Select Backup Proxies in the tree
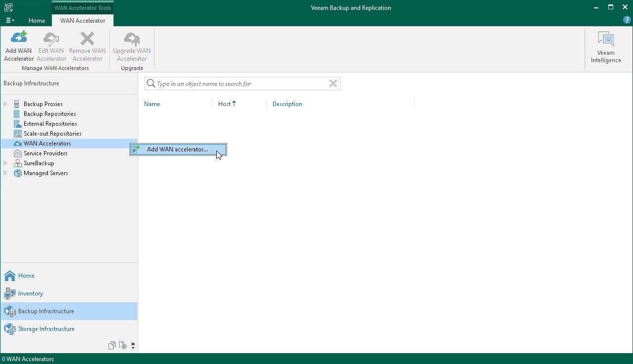The width and height of the screenshot is (633, 364). pyautogui.click(x=43, y=104)
